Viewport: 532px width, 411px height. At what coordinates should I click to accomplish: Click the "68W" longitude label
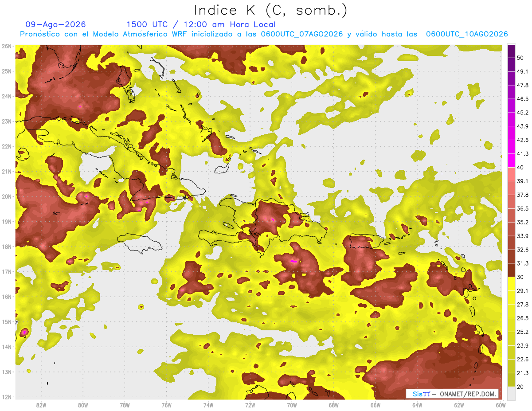(333, 405)
